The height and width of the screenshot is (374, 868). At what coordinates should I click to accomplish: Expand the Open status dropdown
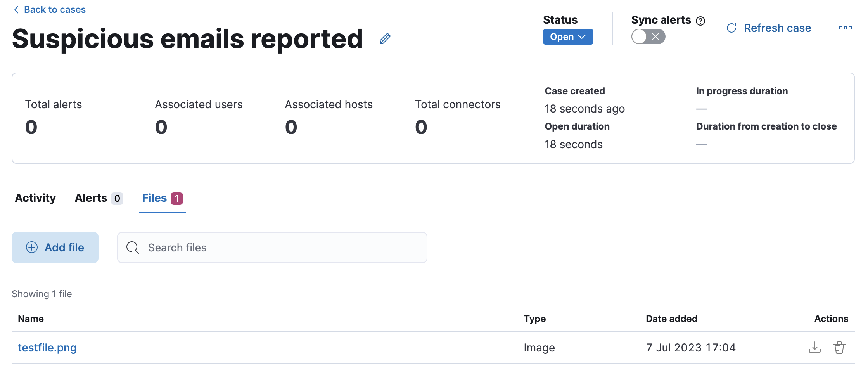[568, 37]
